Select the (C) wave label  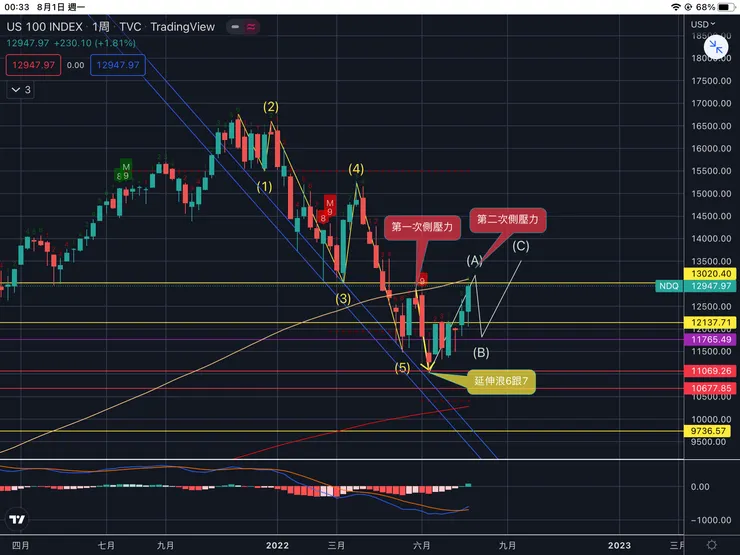521,246
